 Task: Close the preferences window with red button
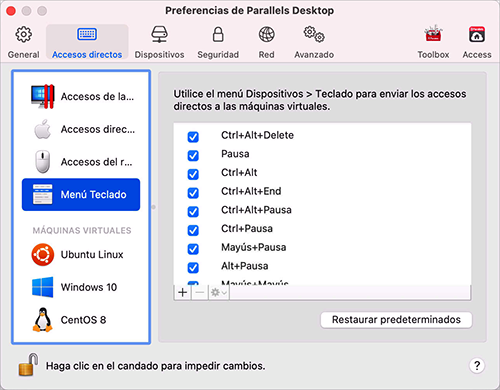pyautogui.click(x=11, y=11)
